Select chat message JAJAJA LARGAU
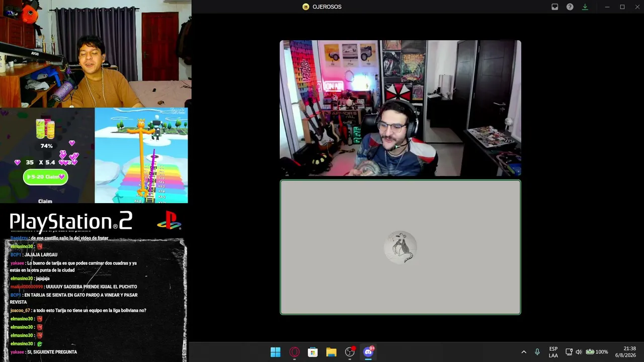The width and height of the screenshot is (644, 362). [x=34, y=255]
